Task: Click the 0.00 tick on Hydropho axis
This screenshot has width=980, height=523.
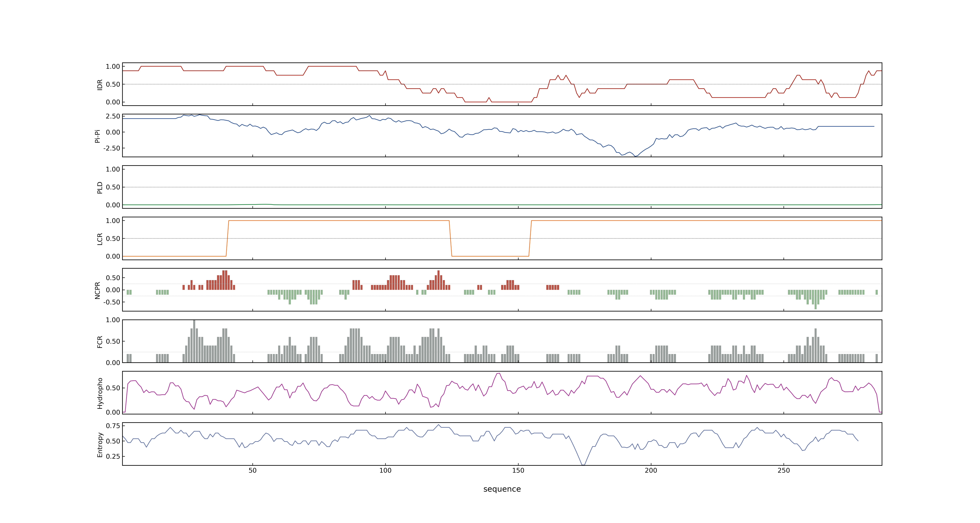Action: click(113, 412)
